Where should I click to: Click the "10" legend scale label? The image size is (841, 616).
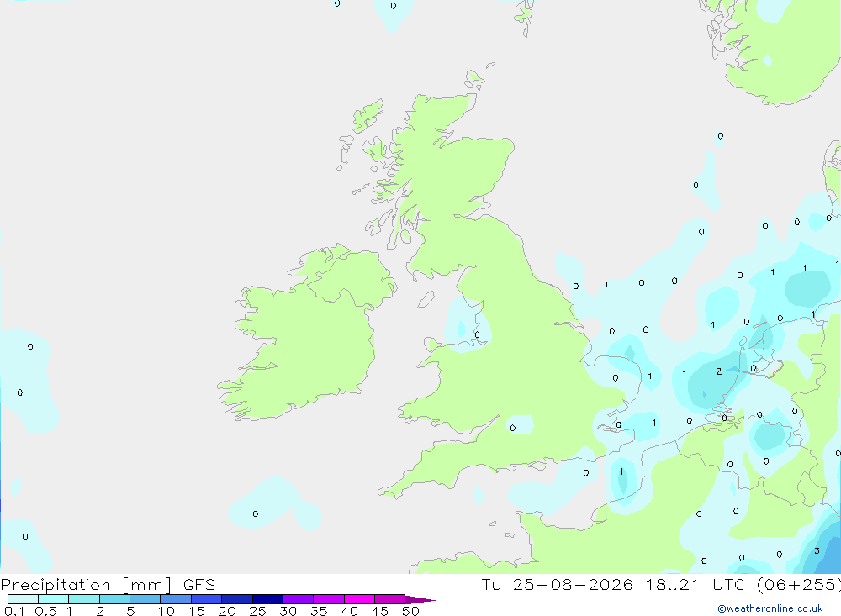(x=167, y=611)
